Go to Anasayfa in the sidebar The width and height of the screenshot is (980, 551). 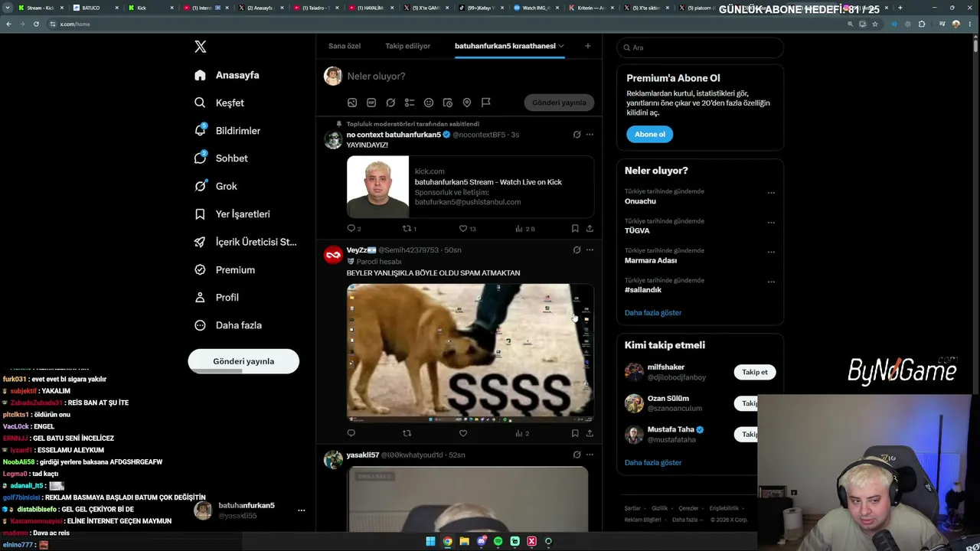coord(227,75)
